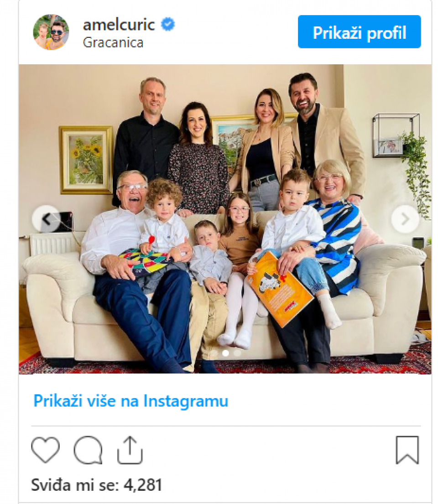
Task: Like the post with the heart icon
Action: point(45,450)
